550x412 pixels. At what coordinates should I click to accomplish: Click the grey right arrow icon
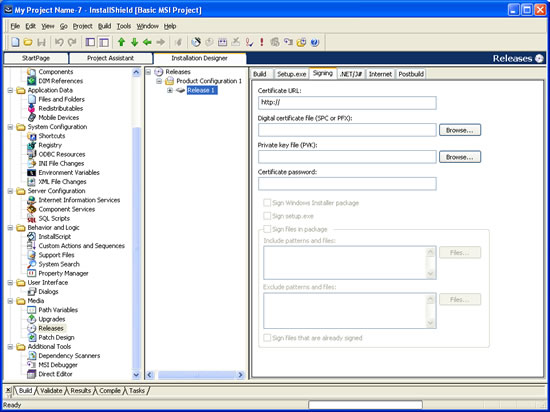[160, 42]
